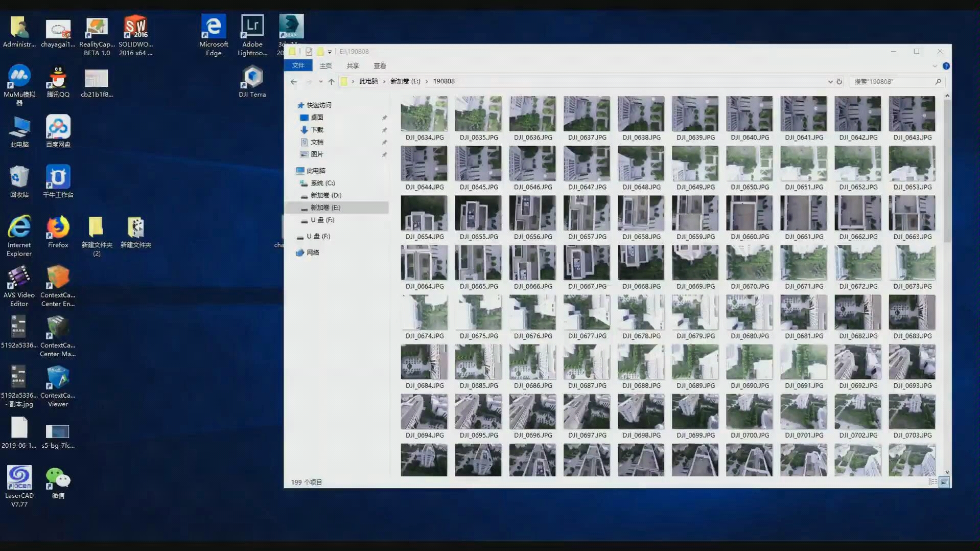The height and width of the screenshot is (551, 980).
Task: Switch to details view in status bar
Action: [x=932, y=482]
